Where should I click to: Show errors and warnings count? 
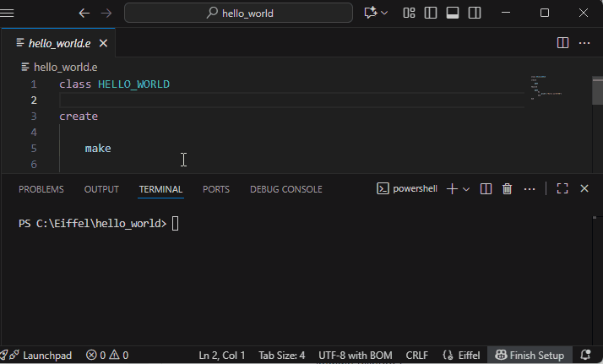coord(107,356)
